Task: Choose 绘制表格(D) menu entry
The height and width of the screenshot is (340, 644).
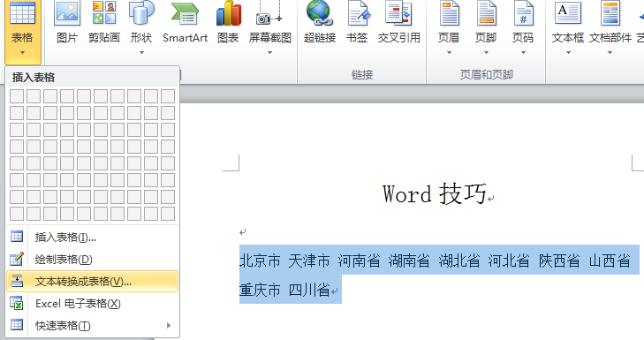Action: (x=93, y=259)
